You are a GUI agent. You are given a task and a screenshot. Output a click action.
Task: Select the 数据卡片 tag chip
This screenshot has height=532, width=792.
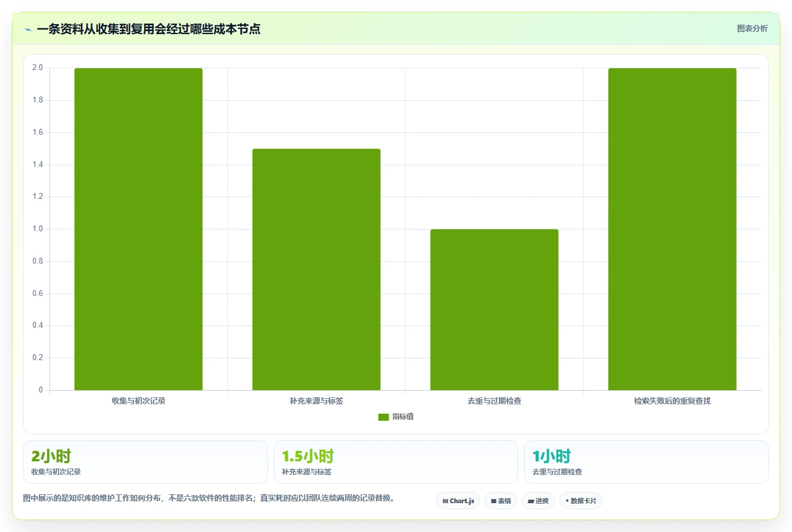tap(581, 501)
